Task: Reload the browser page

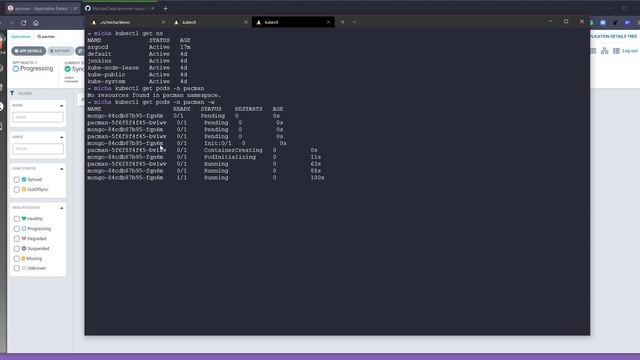Action: 24,23
